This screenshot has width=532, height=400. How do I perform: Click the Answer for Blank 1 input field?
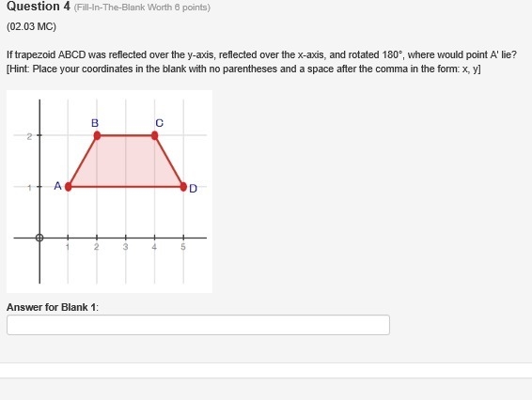[x=198, y=325]
